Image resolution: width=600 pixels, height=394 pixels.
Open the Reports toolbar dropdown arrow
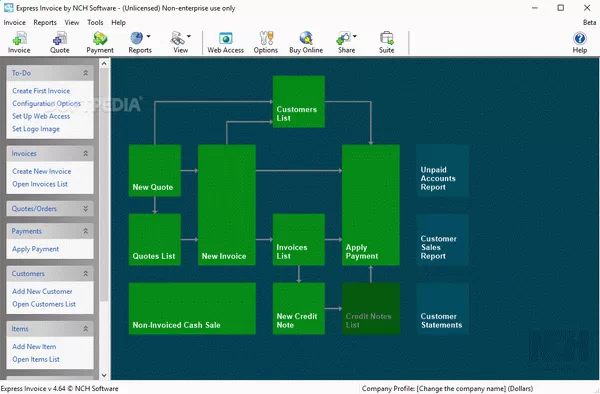pos(148,37)
